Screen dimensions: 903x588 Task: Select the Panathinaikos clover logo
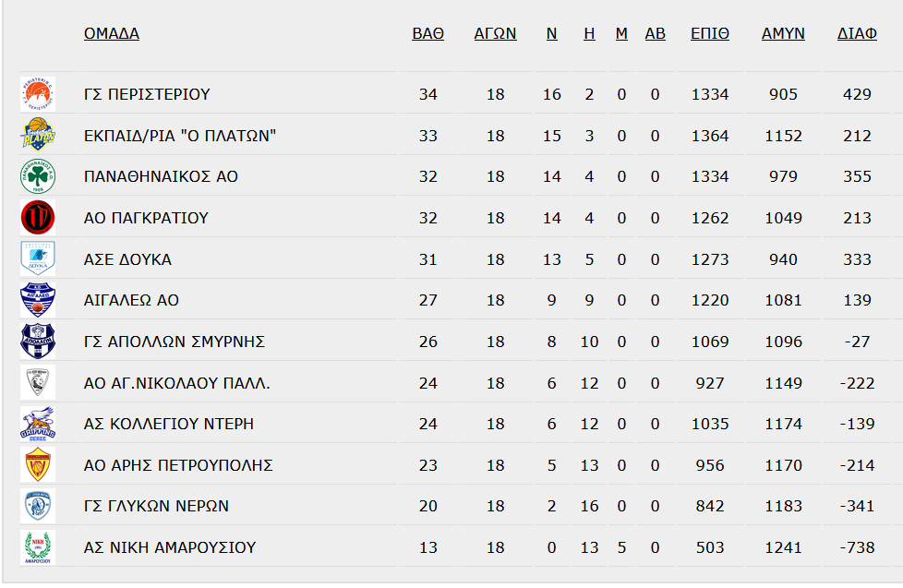coord(38,176)
